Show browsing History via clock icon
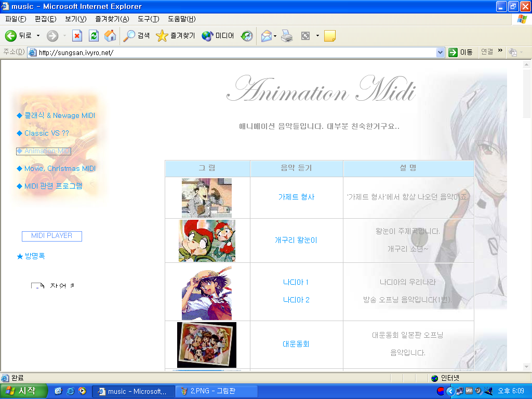 247,36
